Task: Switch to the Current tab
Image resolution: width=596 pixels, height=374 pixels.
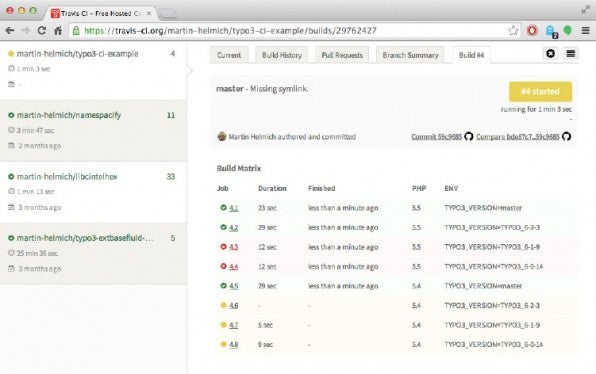Action: [229, 55]
